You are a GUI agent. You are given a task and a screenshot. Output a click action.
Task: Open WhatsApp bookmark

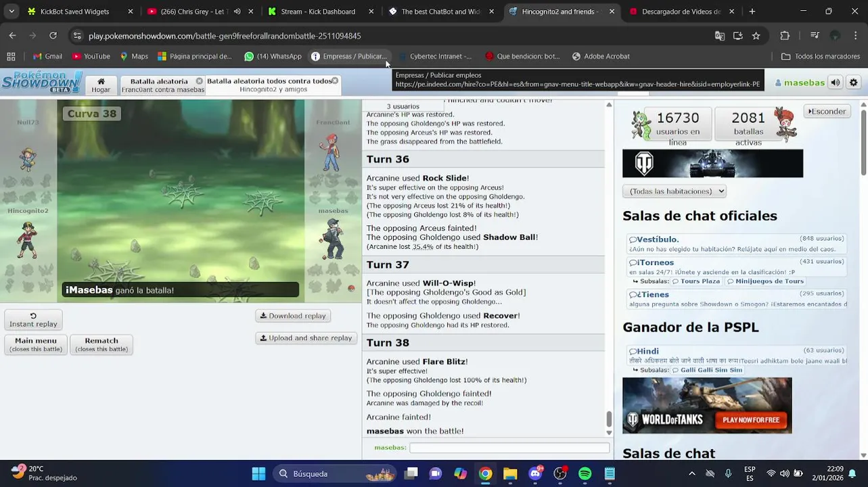click(273, 57)
